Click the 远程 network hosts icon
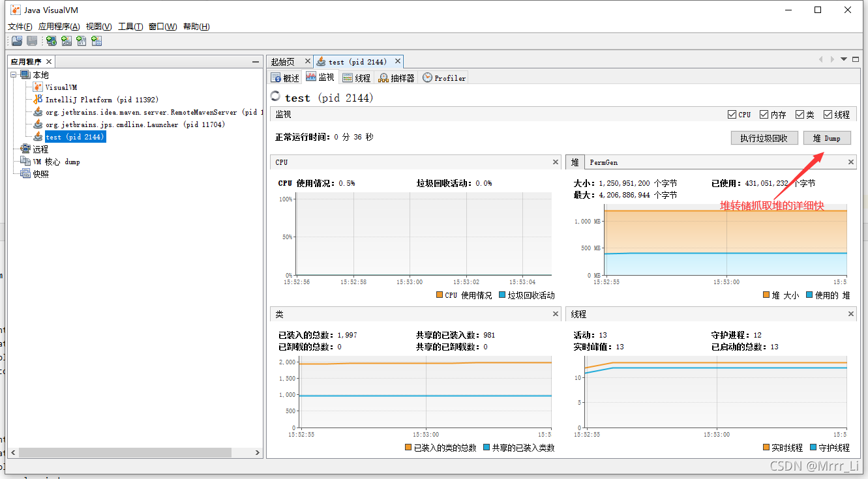Viewport: 868px width, 479px height. (25, 149)
